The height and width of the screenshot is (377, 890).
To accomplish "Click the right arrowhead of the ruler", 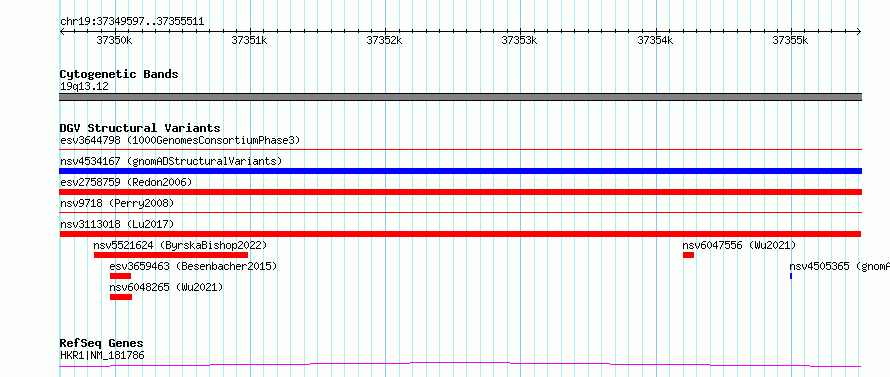I will tap(859, 32).
